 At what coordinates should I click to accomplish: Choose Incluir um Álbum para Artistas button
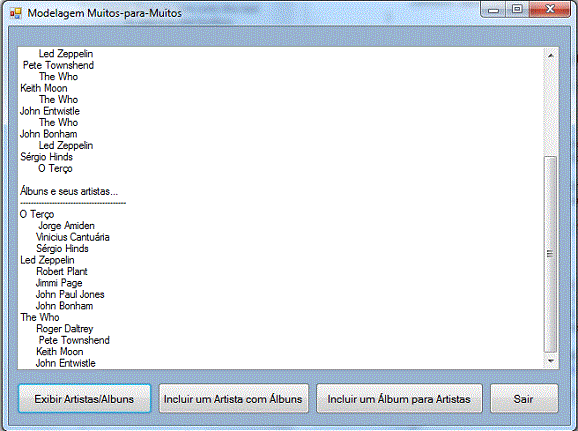[399, 399]
